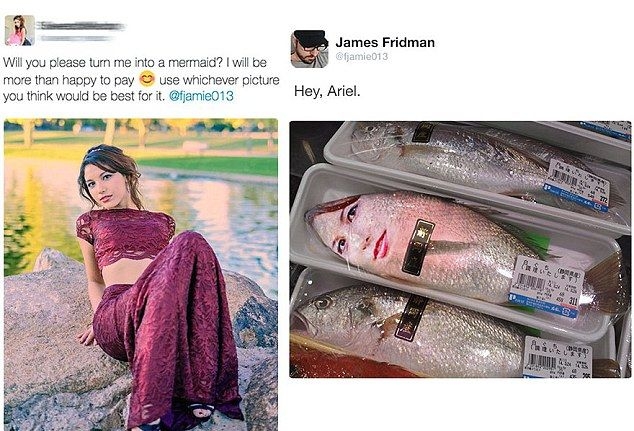Click the blurred handle below the requester's name
This screenshot has width=634, height=431.
[77, 38]
